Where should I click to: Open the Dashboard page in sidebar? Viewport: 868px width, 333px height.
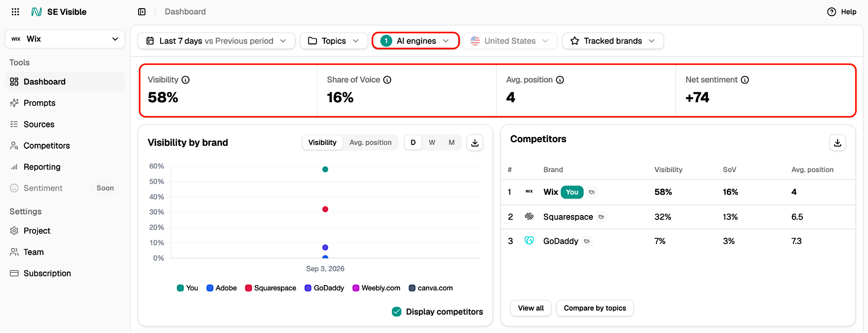tap(65, 82)
